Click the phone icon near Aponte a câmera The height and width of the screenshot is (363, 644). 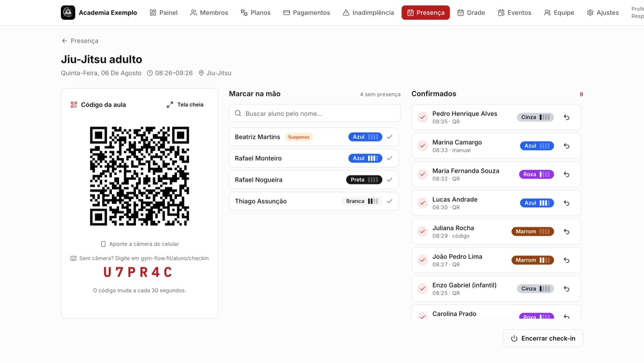[103, 244]
